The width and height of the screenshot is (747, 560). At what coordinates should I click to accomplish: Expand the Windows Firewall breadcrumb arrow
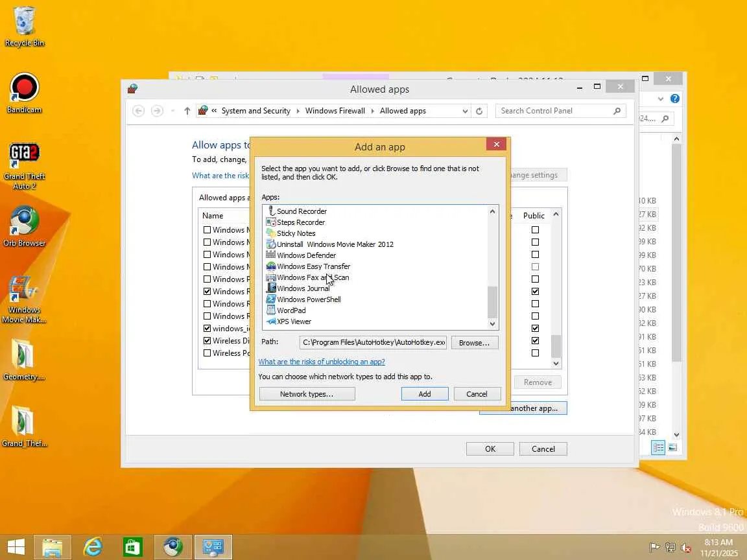click(373, 111)
